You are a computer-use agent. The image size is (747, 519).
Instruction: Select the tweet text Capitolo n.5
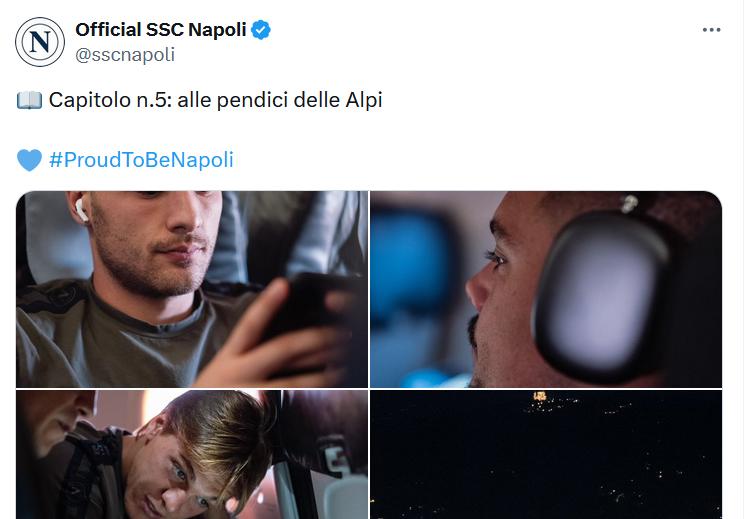[110, 100]
